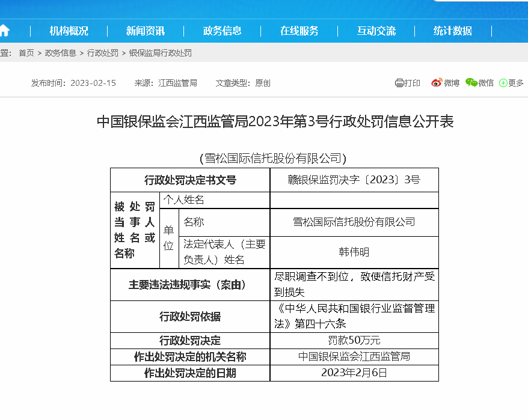This screenshot has width=528, height=420.
Task: Open the 统计数据 menu
Action: coord(453,31)
